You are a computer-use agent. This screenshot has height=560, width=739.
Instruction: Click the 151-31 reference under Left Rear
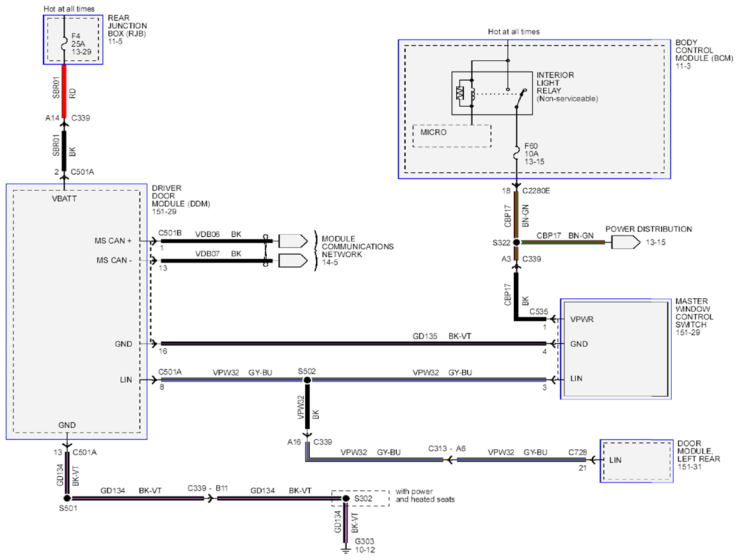point(690,467)
